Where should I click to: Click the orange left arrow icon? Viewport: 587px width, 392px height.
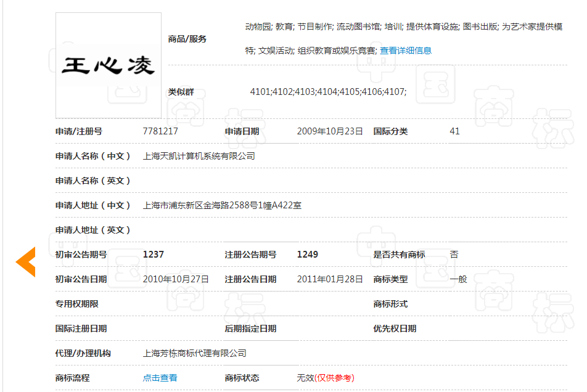pos(25,261)
